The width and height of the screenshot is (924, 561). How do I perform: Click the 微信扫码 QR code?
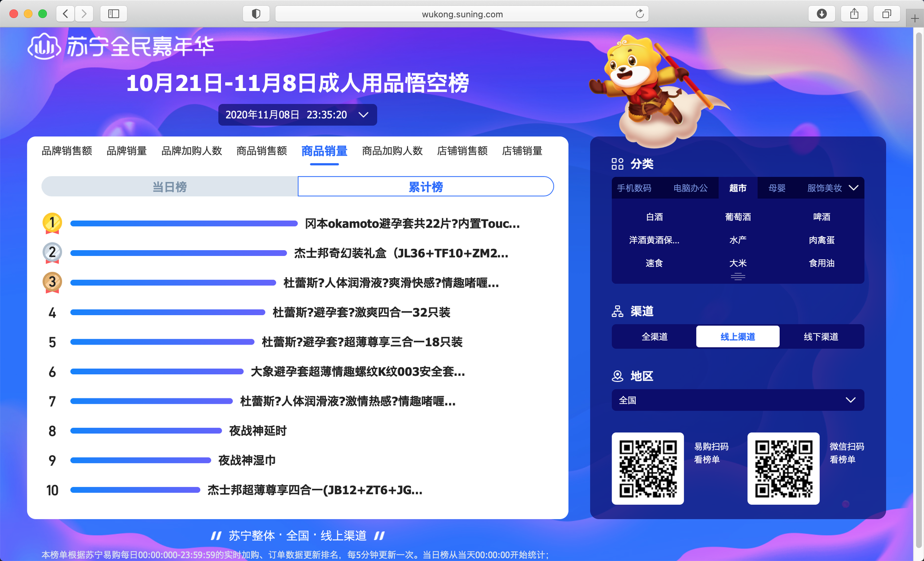coord(783,469)
